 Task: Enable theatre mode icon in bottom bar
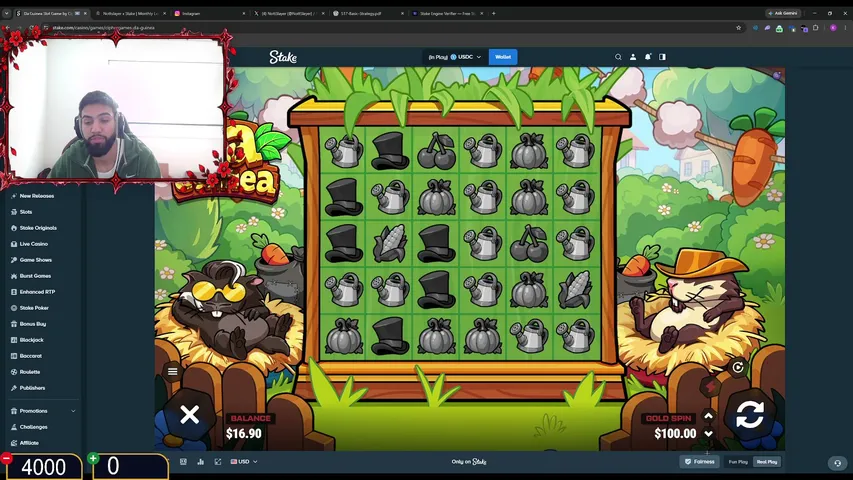(x=183, y=461)
